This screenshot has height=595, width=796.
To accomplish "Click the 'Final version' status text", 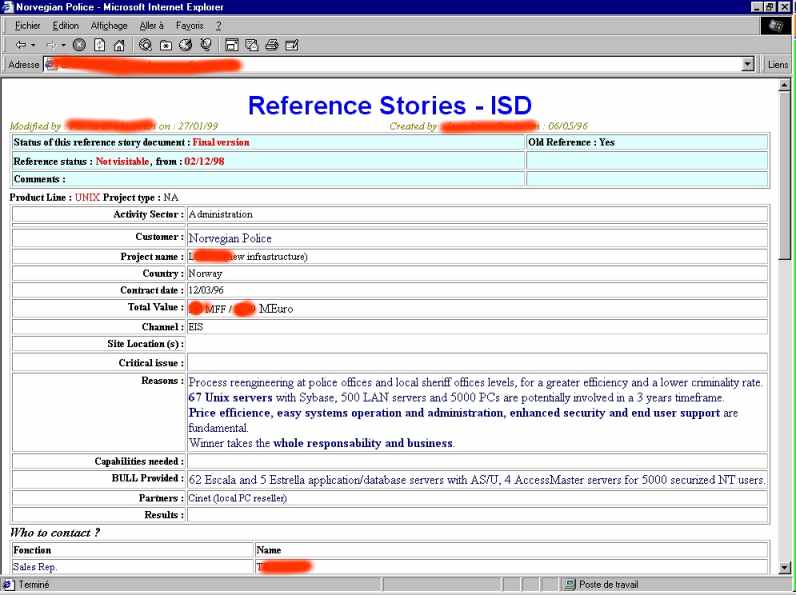I will tap(221, 142).
